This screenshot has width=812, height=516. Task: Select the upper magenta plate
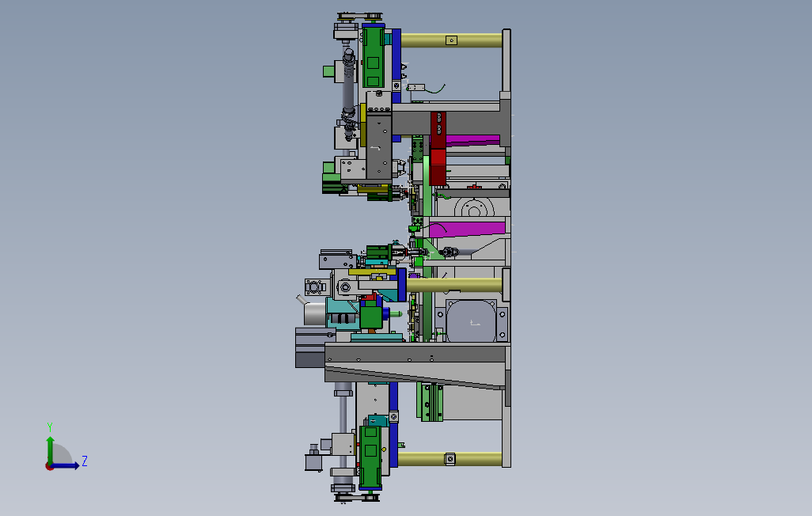point(472,140)
